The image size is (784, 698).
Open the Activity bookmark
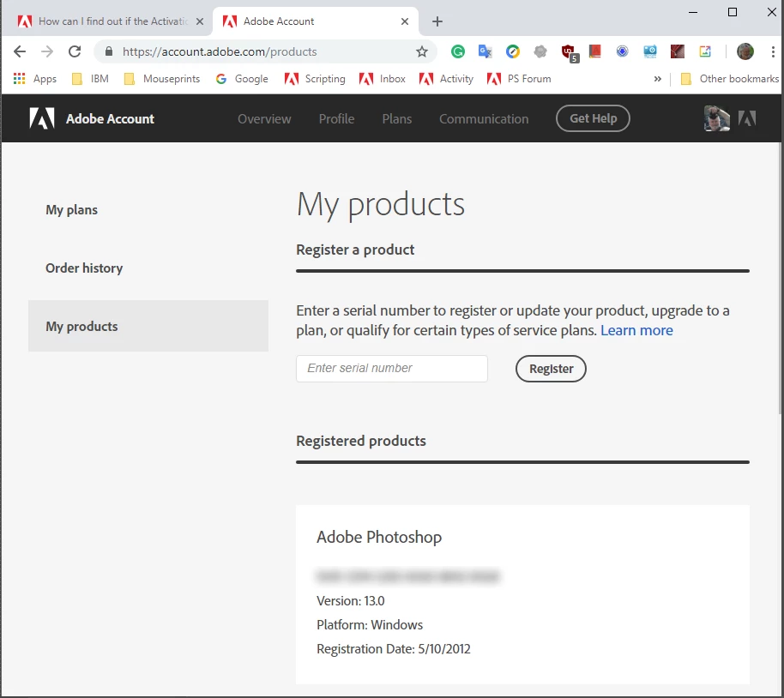point(446,79)
